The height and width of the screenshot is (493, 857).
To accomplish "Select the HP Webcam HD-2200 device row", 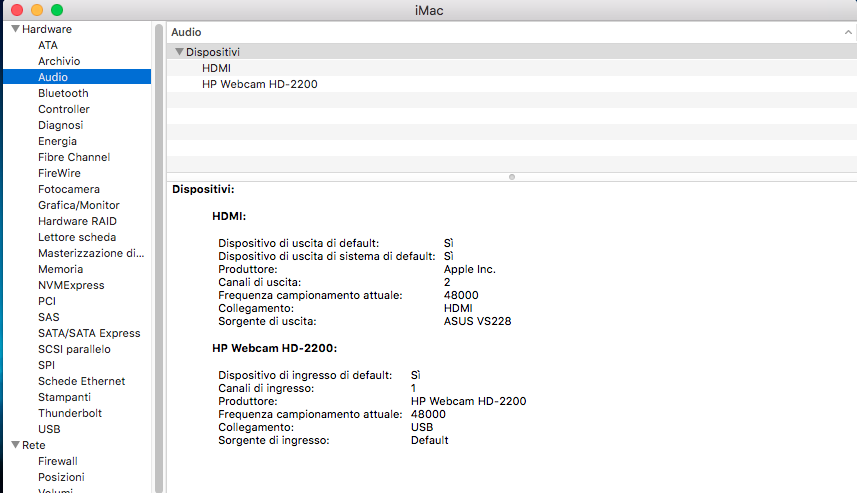I will click(x=512, y=84).
